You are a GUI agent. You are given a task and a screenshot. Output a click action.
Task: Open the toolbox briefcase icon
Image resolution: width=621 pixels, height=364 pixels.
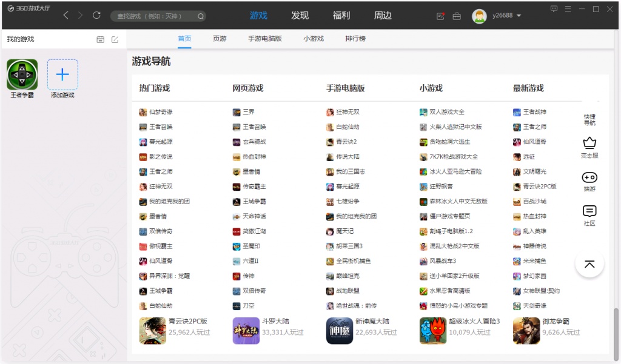457,16
